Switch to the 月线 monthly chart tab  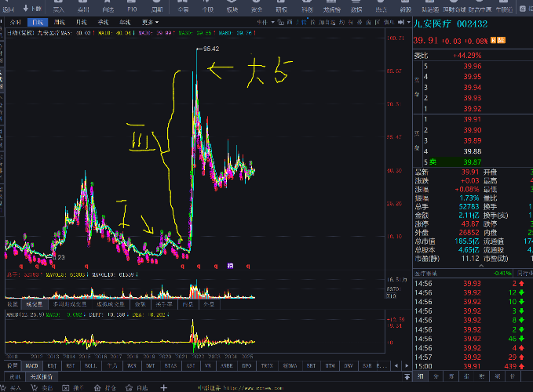tap(81, 23)
